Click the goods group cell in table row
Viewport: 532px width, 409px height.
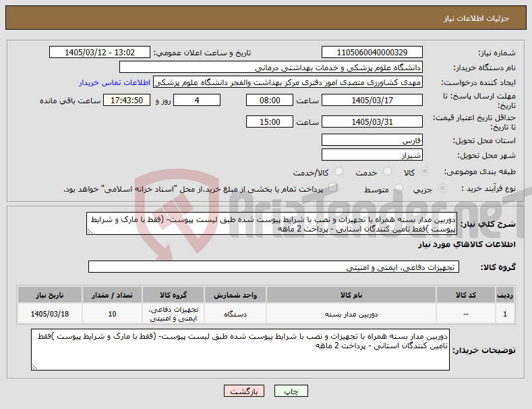173,314
